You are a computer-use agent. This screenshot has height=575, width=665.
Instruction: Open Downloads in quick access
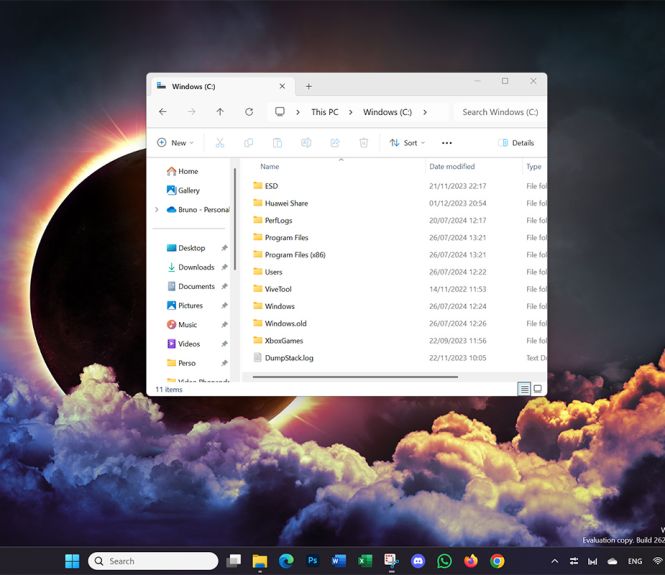191,267
